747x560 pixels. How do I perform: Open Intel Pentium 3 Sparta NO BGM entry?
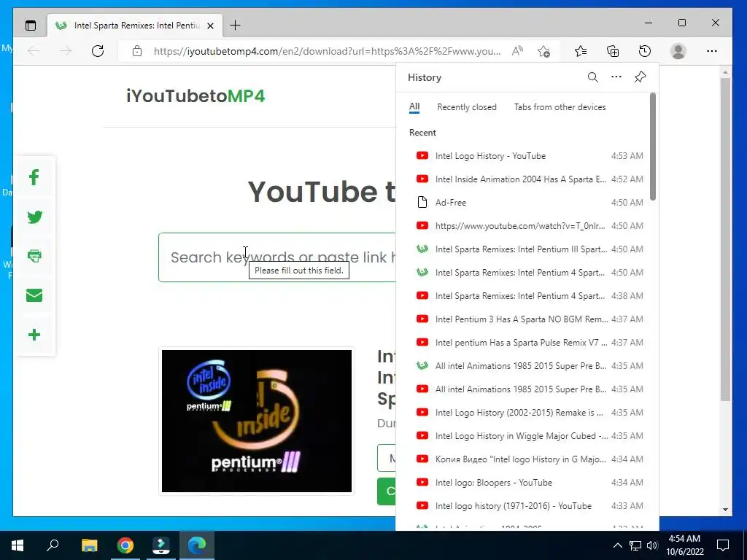pos(526,319)
